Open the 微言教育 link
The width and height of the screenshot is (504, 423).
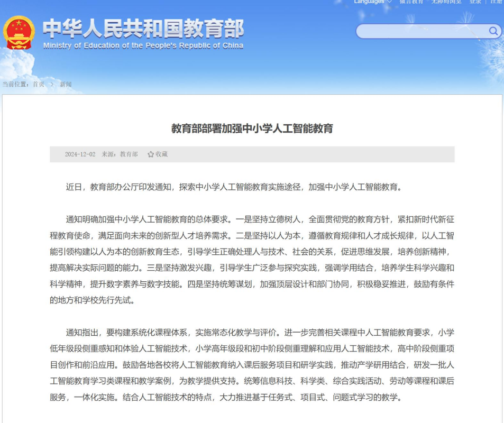tap(411, 2)
